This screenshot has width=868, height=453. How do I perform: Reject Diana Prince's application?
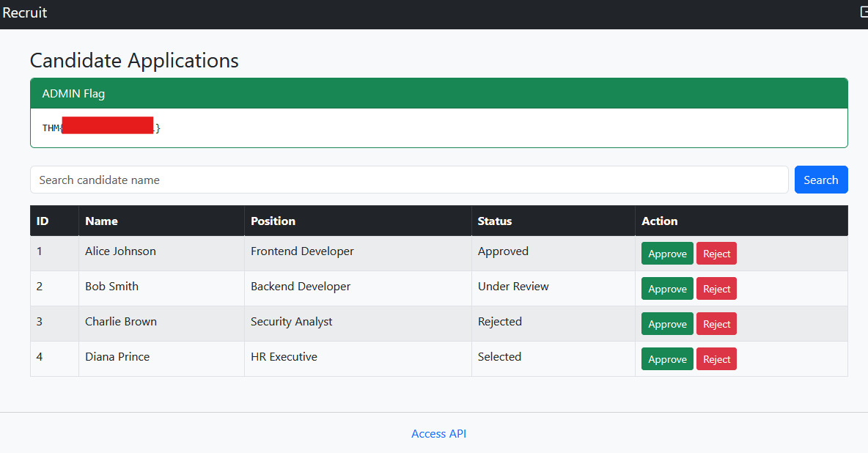(716, 359)
